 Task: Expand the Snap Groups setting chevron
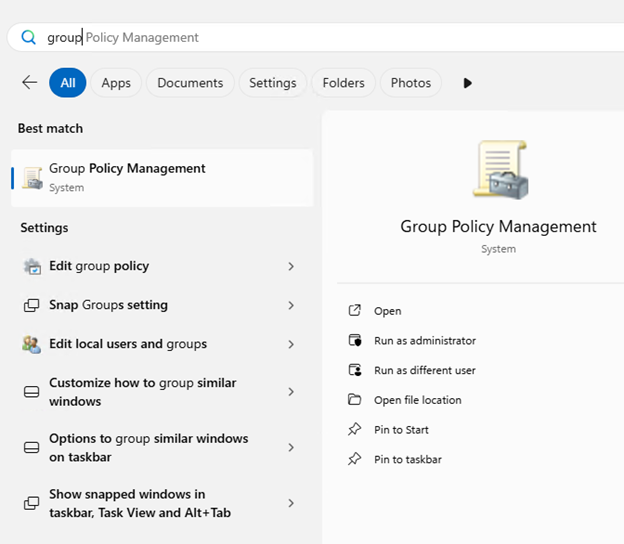[x=291, y=305]
